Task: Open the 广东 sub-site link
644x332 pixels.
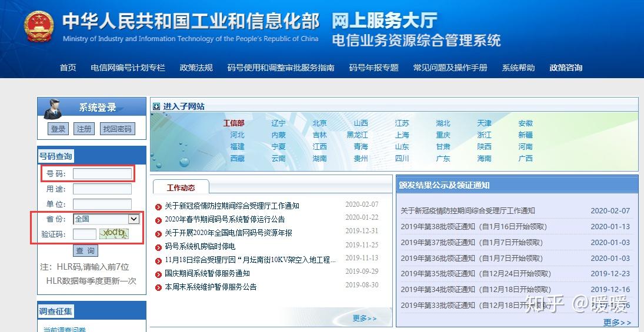Action: (x=443, y=159)
